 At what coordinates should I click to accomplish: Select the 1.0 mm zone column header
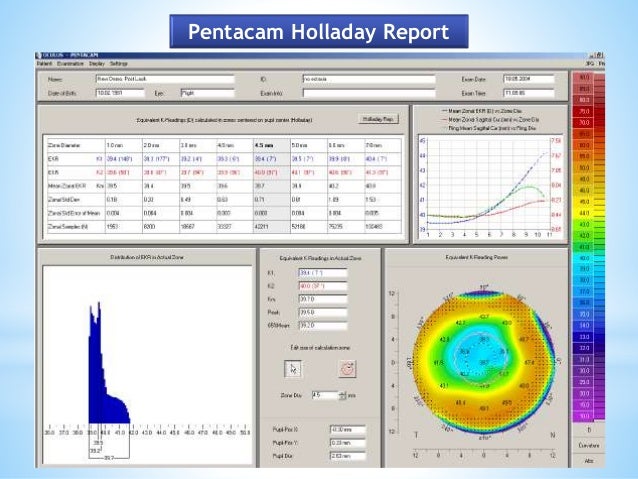(x=124, y=145)
